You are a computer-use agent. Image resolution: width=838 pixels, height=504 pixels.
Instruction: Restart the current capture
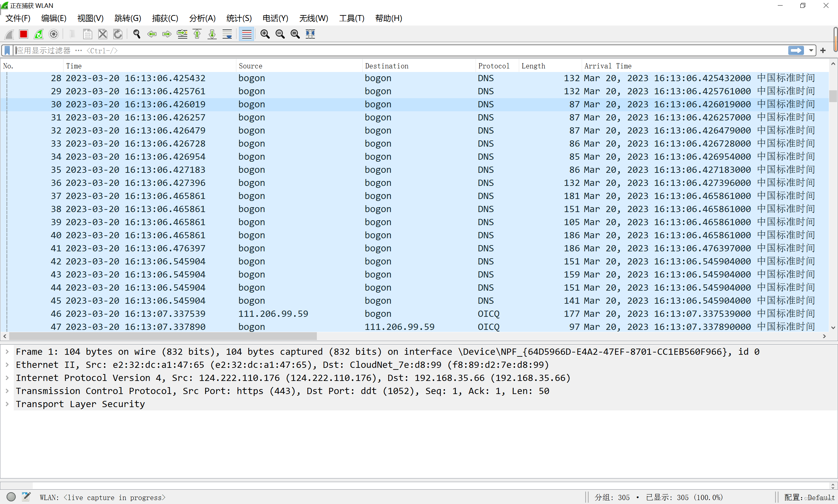click(x=39, y=34)
